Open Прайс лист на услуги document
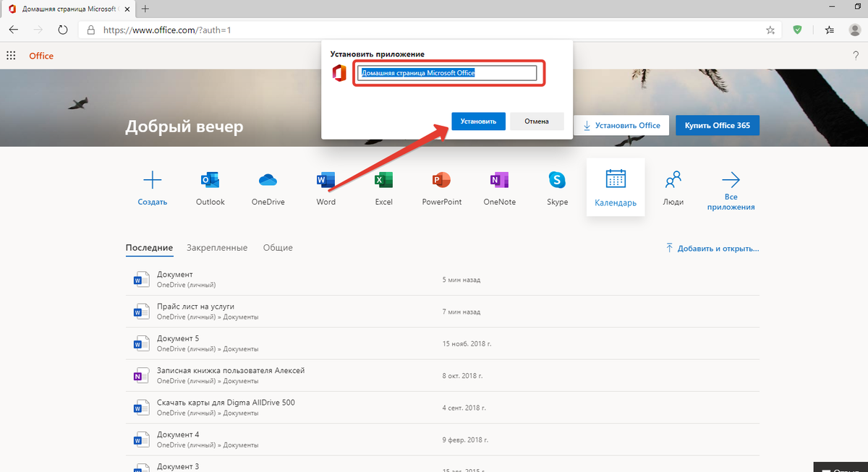Image resolution: width=868 pixels, height=472 pixels. point(195,306)
